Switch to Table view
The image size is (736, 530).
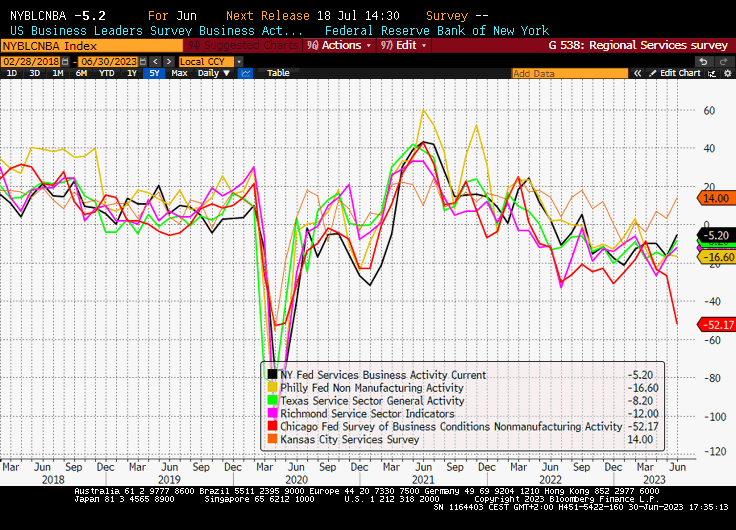(278, 73)
